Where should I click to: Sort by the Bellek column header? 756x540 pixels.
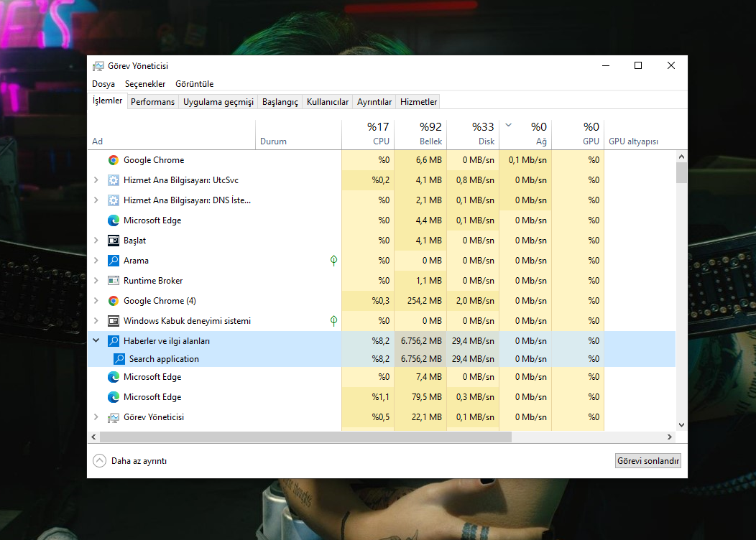(420, 134)
